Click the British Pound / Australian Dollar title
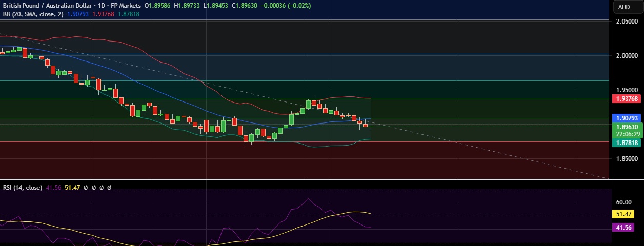 [46, 6]
